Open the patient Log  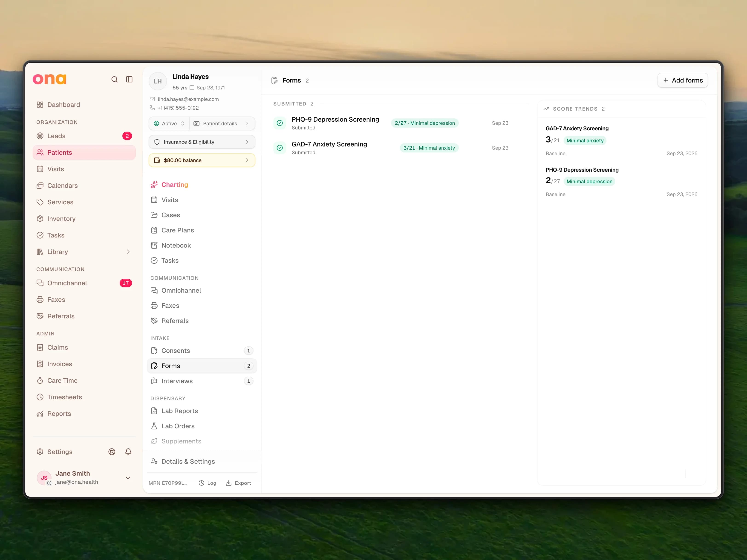tap(207, 483)
